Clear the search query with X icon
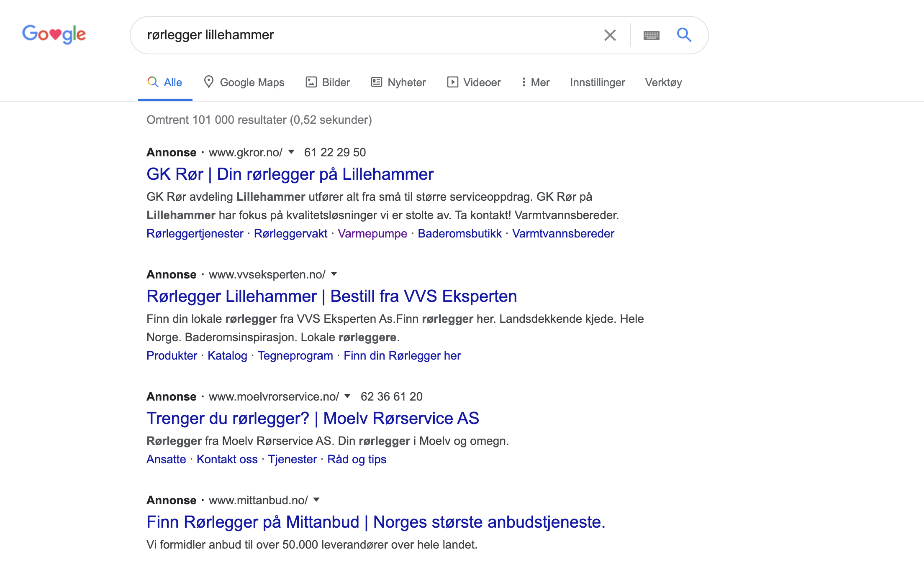Image resolution: width=924 pixels, height=572 pixels. (x=610, y=35)
